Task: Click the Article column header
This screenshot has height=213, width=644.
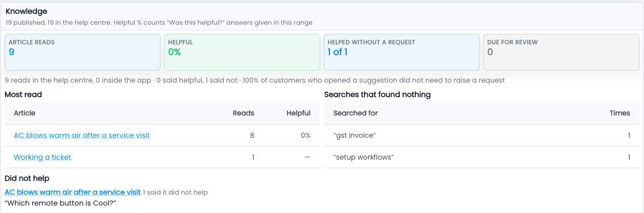Action: (x=25, y=113)
